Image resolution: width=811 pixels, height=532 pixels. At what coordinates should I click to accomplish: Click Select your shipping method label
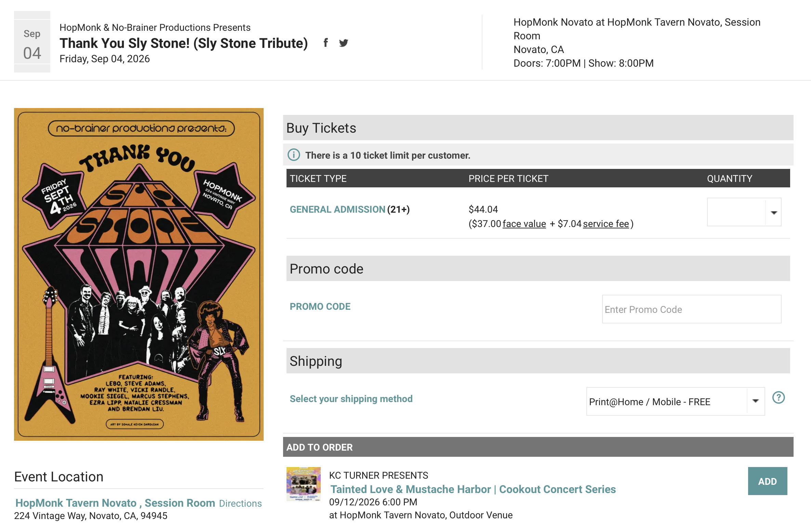(x=351, y=399)
